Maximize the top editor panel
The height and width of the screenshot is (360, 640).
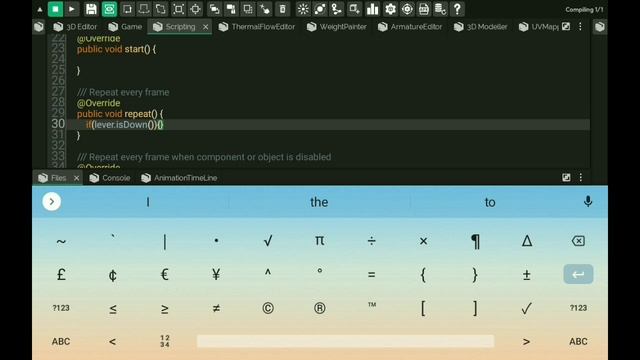[x=566, y=27]
